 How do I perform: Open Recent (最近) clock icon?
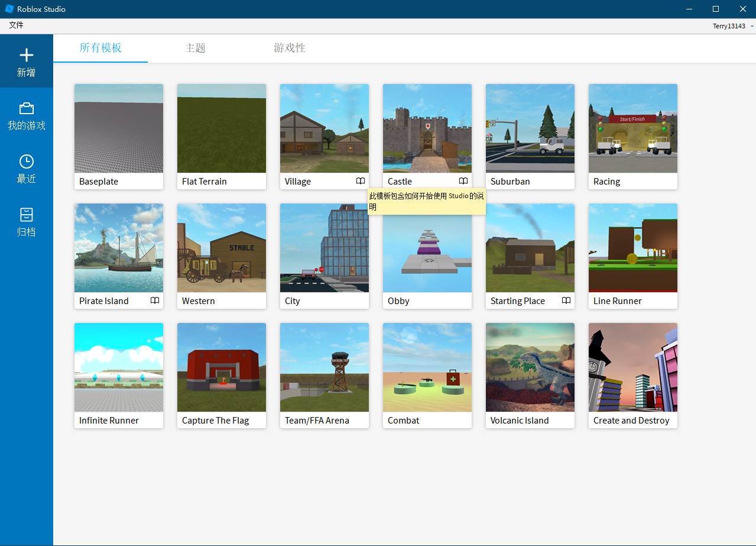[26, 161]
